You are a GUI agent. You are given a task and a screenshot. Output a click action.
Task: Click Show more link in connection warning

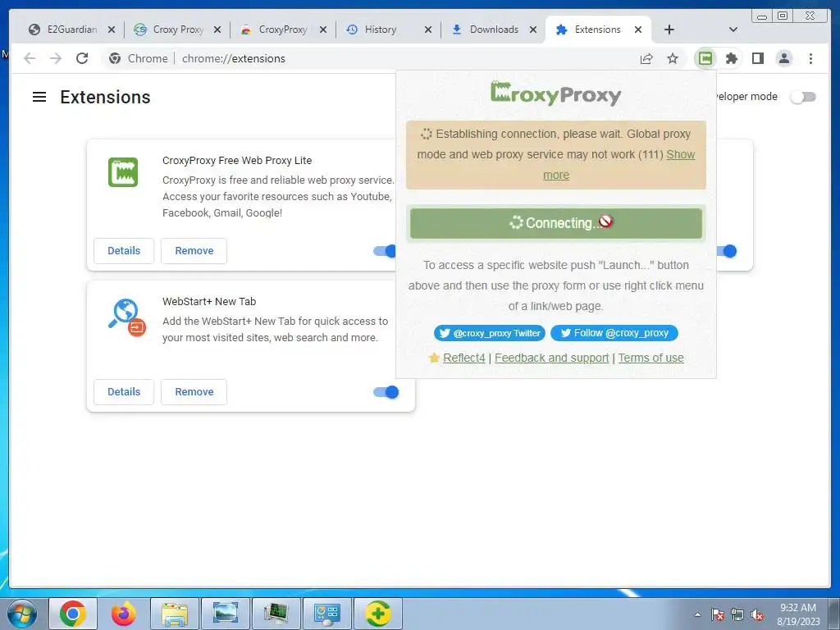681,154
